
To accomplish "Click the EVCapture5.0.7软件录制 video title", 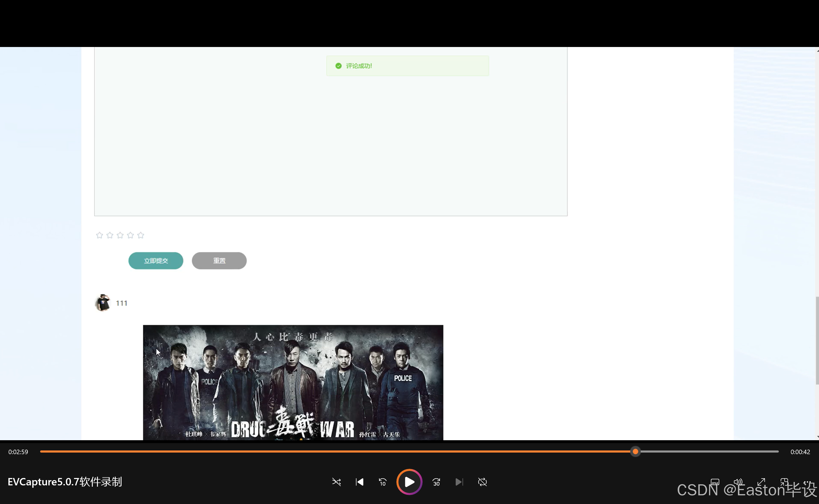I will (x=65, y=482).
